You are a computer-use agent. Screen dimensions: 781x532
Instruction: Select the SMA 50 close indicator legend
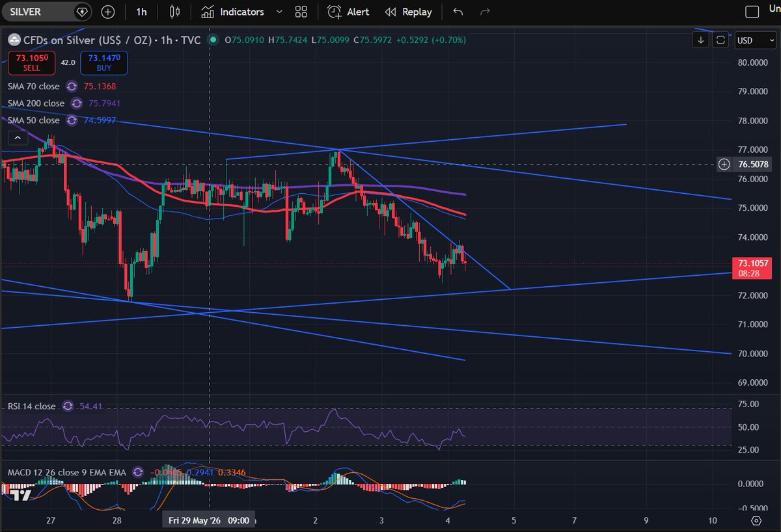click(x=33, y=120)
